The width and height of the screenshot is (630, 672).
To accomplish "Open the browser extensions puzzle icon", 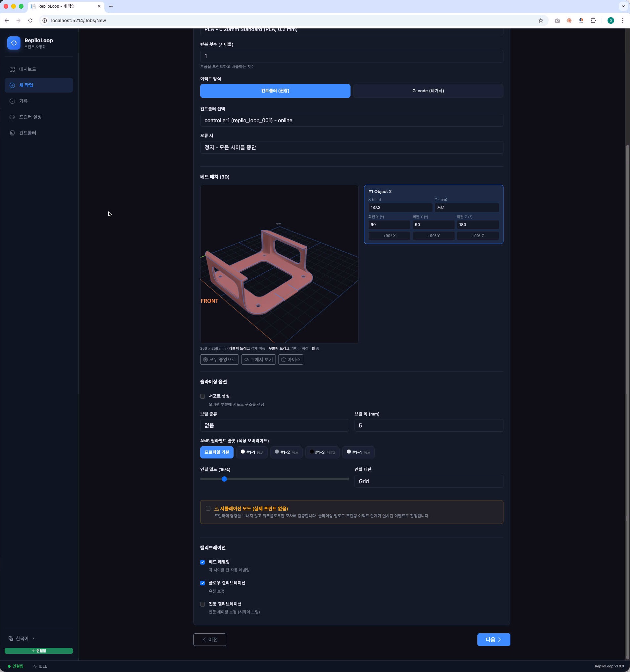I will 593,20.
